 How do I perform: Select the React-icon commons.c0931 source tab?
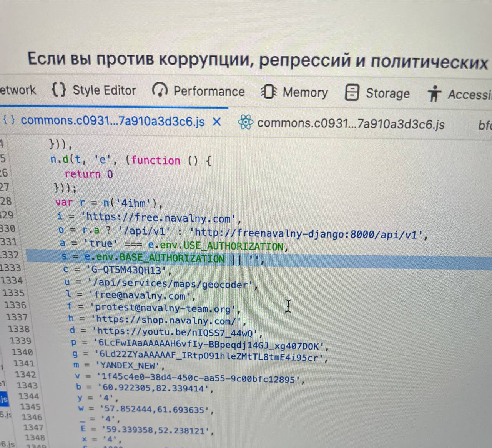coord(341,123)
